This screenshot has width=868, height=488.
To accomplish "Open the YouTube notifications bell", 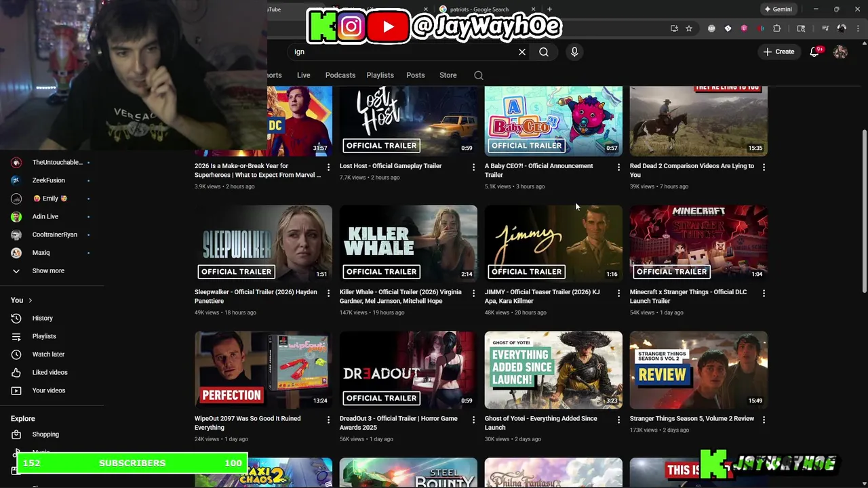I will point(815,52).
